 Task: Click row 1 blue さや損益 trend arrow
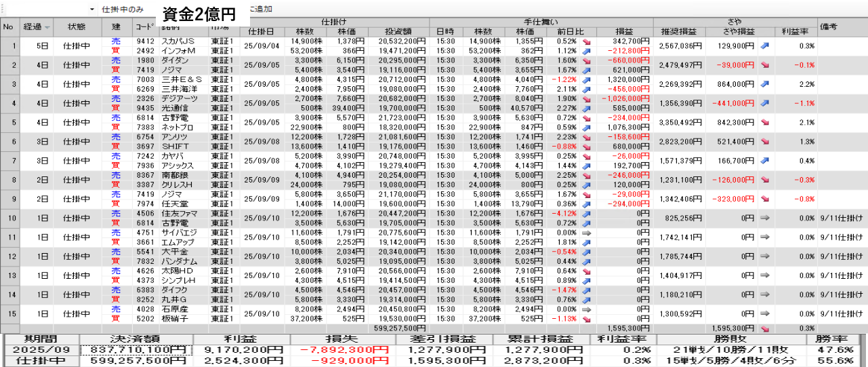pyautogui.click(x=765, y=45)
